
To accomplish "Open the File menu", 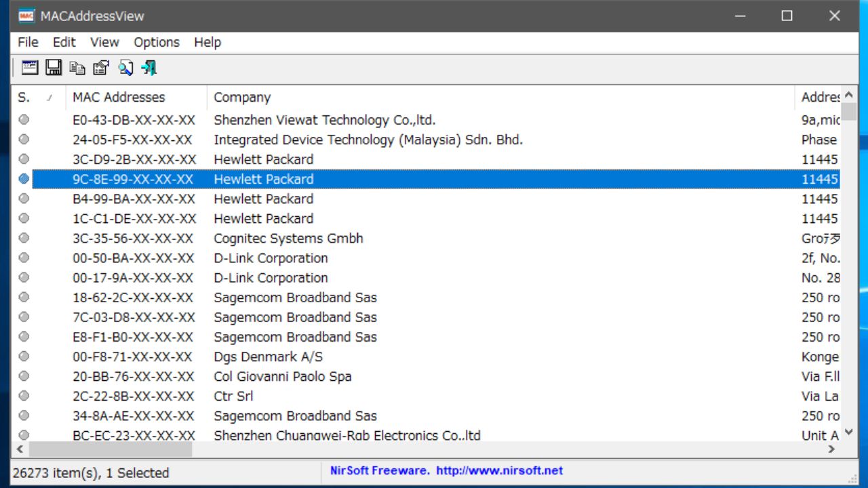I will [x=28, y=42].
